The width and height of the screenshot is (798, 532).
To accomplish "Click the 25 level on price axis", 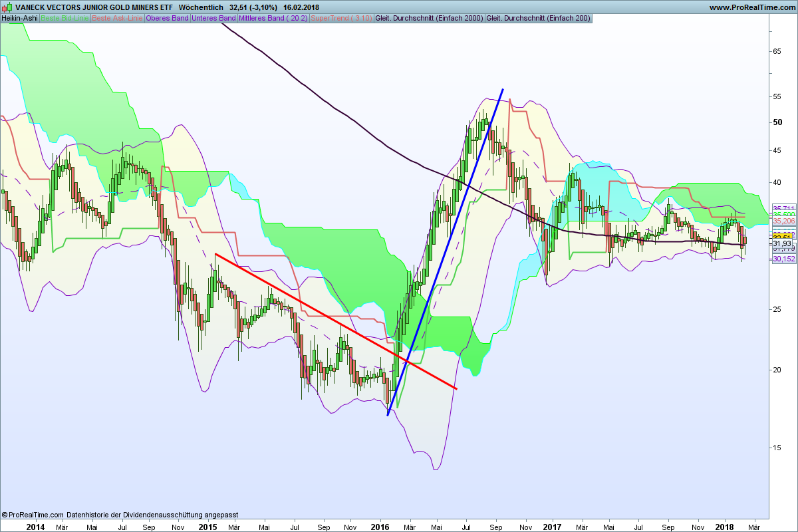I will click(x=776, y=309).
